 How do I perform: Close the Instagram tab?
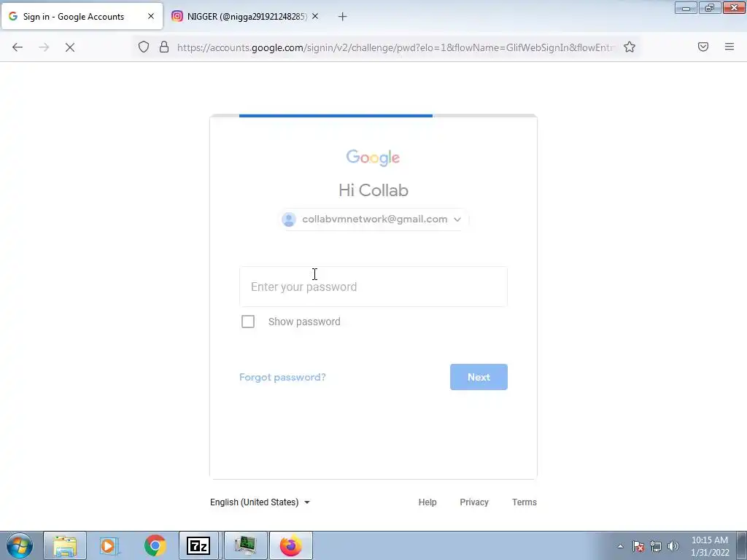(x=315, y=16)
